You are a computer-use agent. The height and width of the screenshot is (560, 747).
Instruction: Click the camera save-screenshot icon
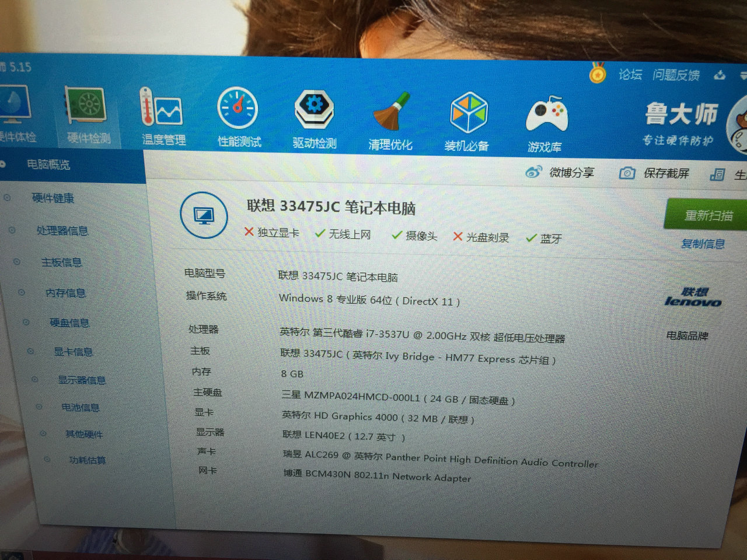click(x=627, y=173)
